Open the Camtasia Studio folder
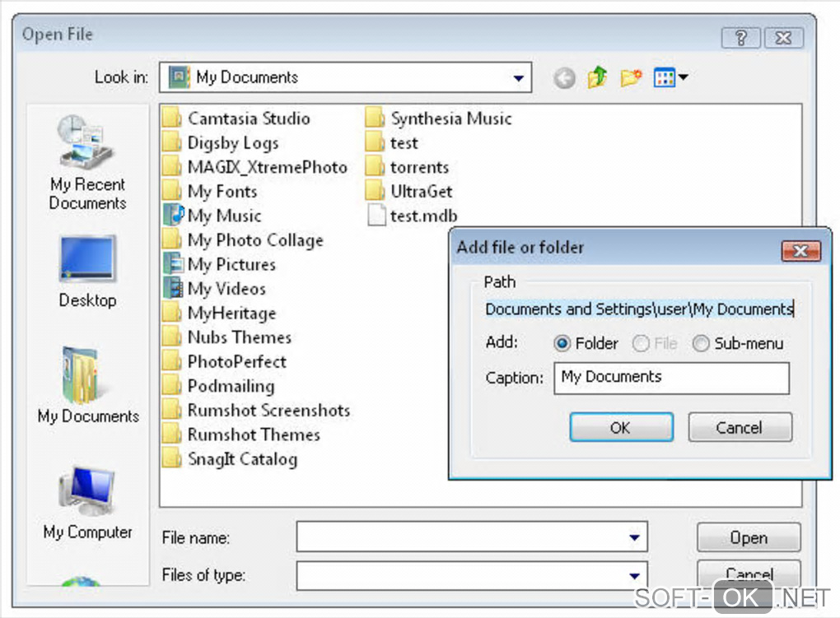 248,118
